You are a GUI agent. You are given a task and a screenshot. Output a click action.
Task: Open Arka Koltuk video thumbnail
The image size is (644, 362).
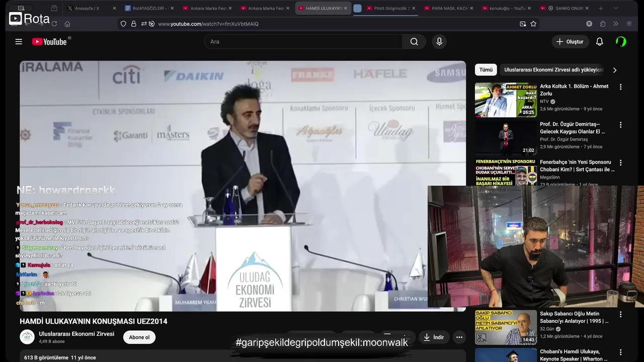pyautogui.click(x=506, y=100)
